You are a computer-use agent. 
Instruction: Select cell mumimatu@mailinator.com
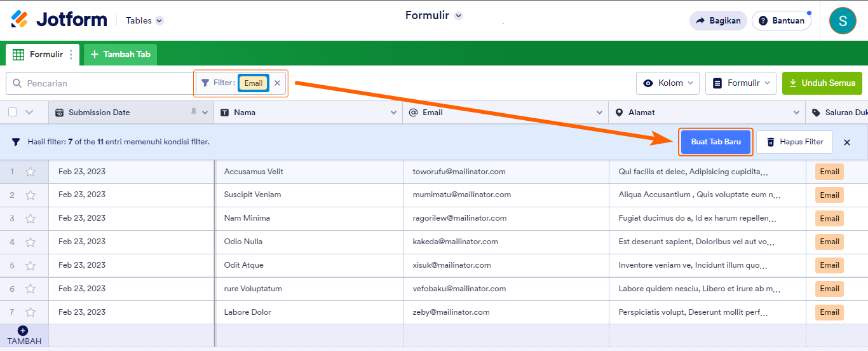point(506,195)
